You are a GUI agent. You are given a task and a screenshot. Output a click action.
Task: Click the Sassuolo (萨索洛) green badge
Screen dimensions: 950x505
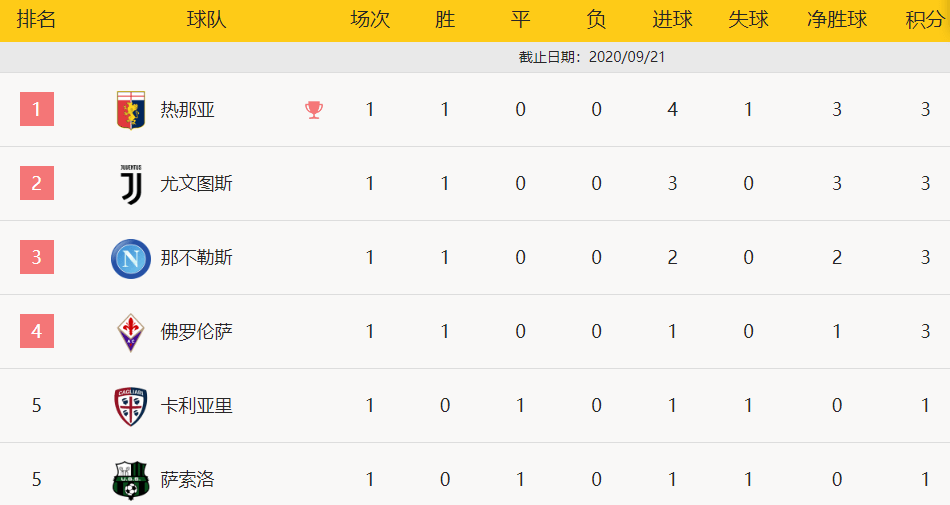coord(131,480)
